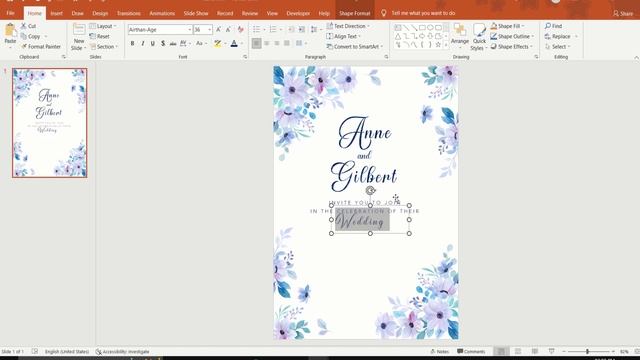The height and width of the screenshot is (360, 640).
Task: Switch to the Transitions tab
Action: pos(129,13)
